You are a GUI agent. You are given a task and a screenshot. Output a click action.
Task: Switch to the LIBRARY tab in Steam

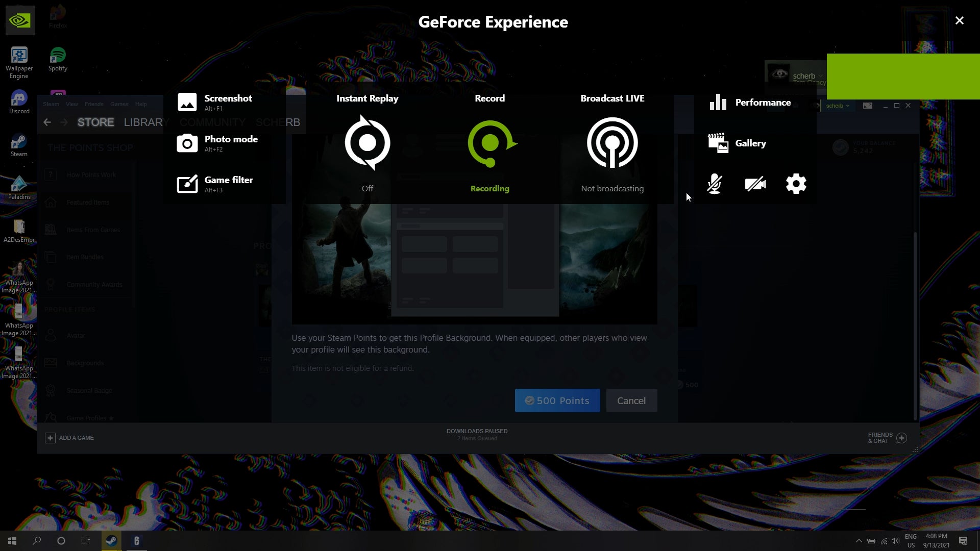pos(146,122)
